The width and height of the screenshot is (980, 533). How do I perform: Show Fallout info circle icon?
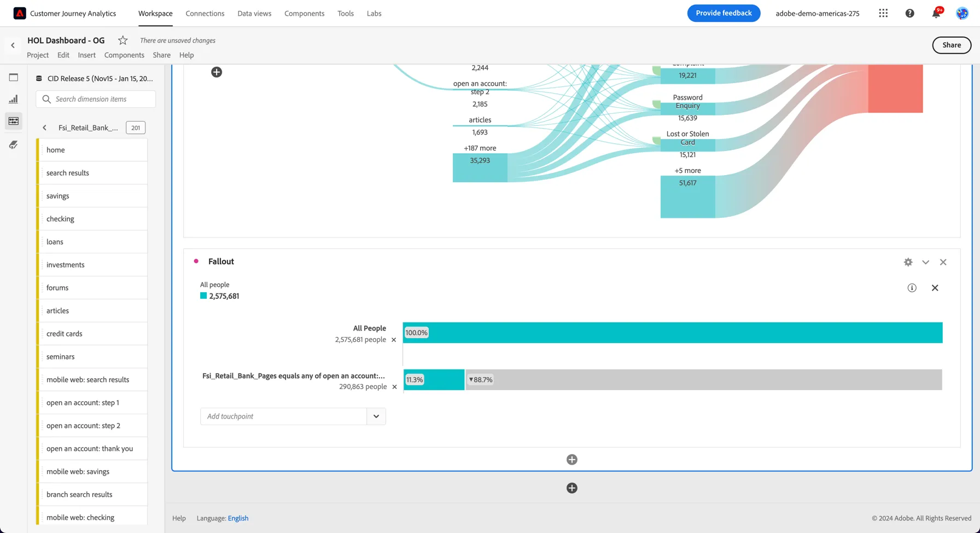912,288
